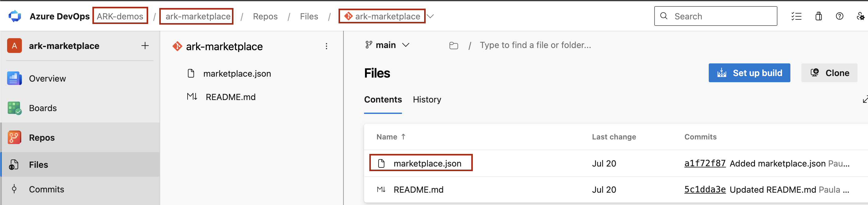Click the 'Added marketplace.json' commit message

tap(777, 163)
